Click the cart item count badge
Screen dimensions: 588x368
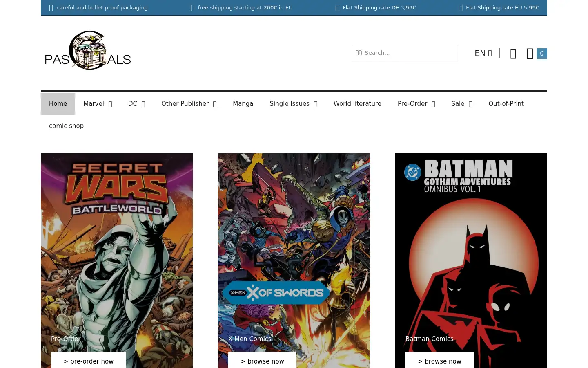[x=542, y=54]
